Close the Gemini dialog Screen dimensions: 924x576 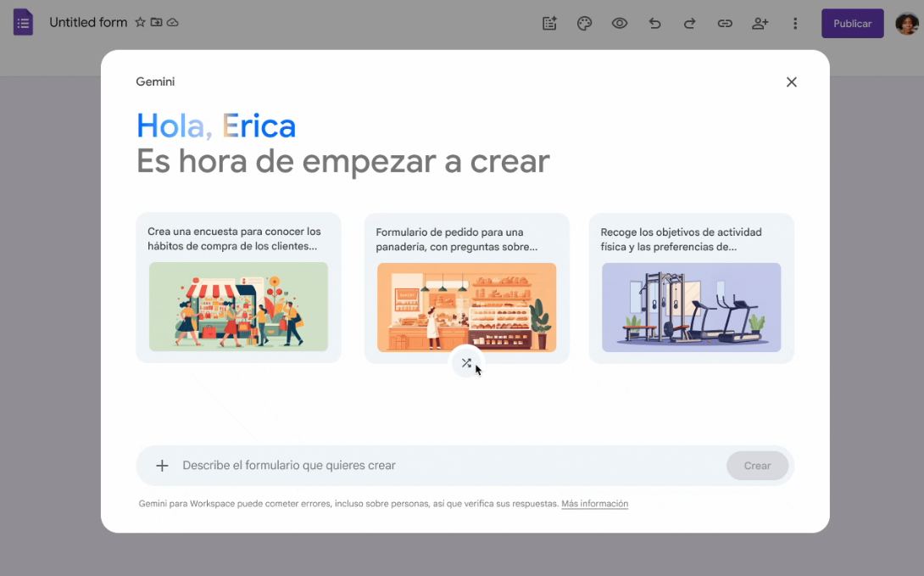[791, 82]
